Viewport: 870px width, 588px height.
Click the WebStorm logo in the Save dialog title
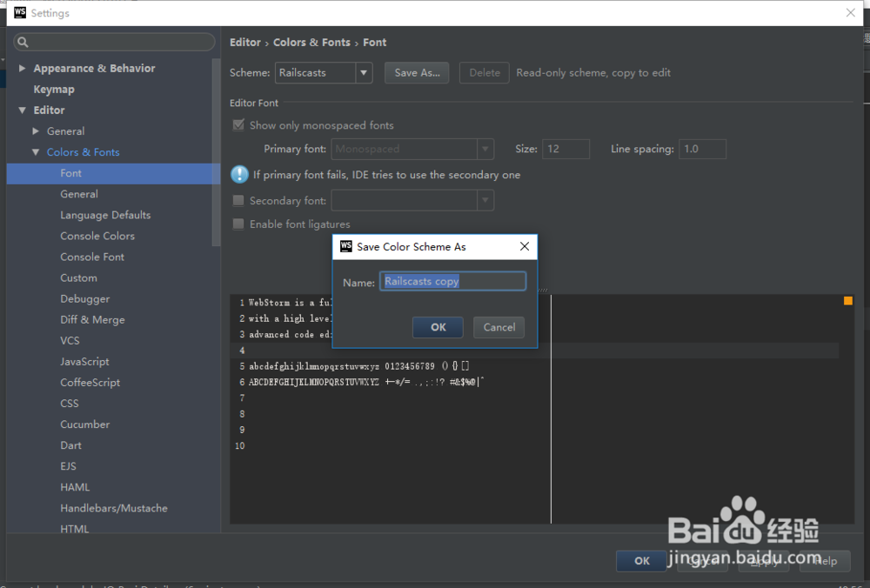tap(346, 246)
